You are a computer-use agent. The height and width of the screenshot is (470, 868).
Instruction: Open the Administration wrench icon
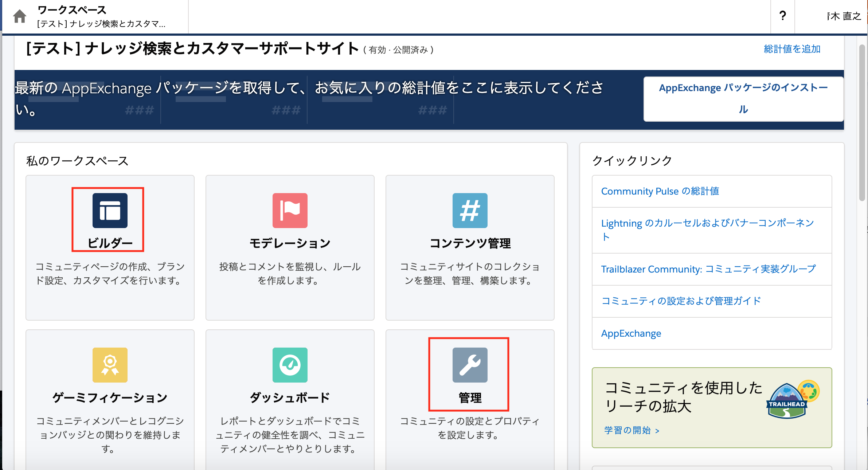(x=470, y=365)
